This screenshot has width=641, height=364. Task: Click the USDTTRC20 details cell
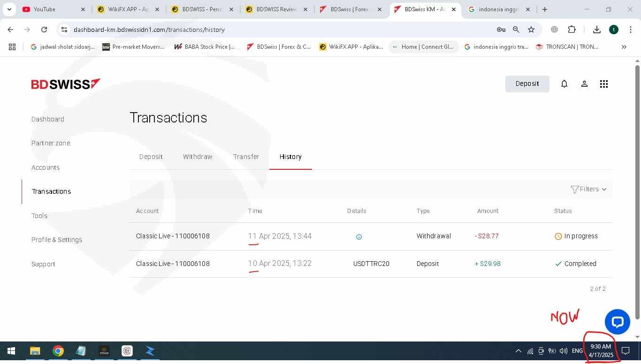pos(371,264)
